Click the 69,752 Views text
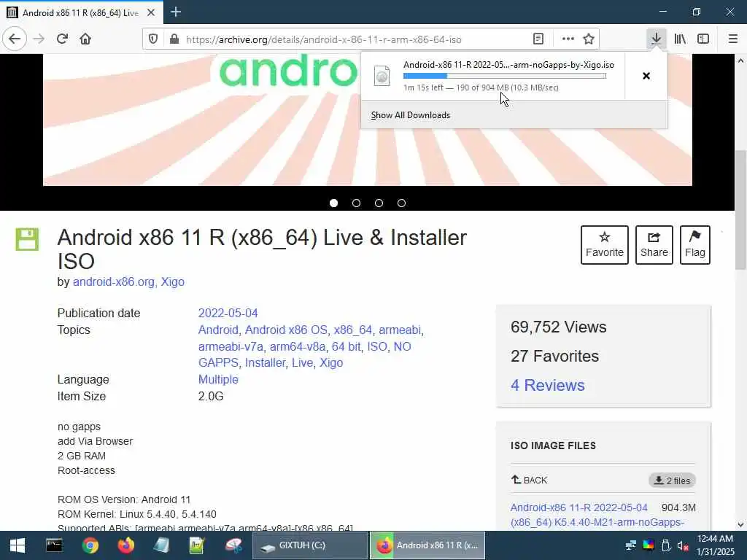This screenshot has height=560, width=747. pyautogui.click(x=558, y=327)
